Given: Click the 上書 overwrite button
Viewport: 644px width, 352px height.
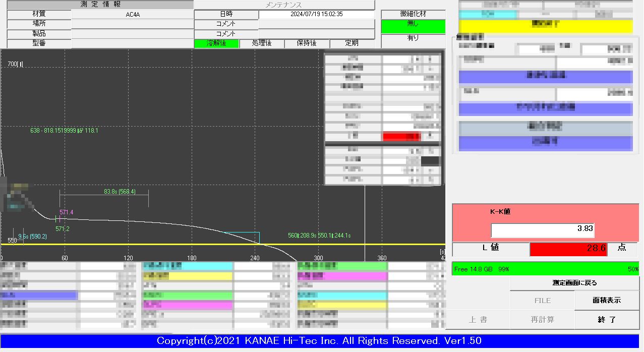Looking at the screenshot, I should [478, 320].
